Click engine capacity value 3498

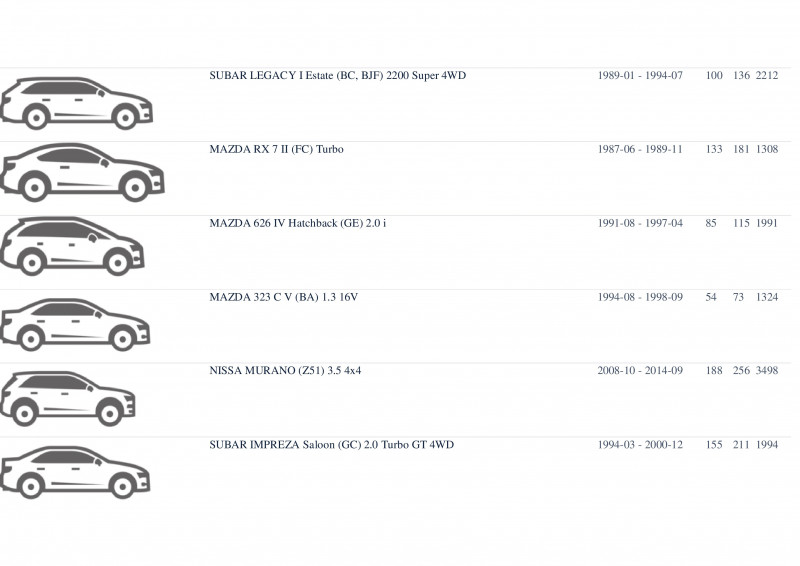pos(767,371)
